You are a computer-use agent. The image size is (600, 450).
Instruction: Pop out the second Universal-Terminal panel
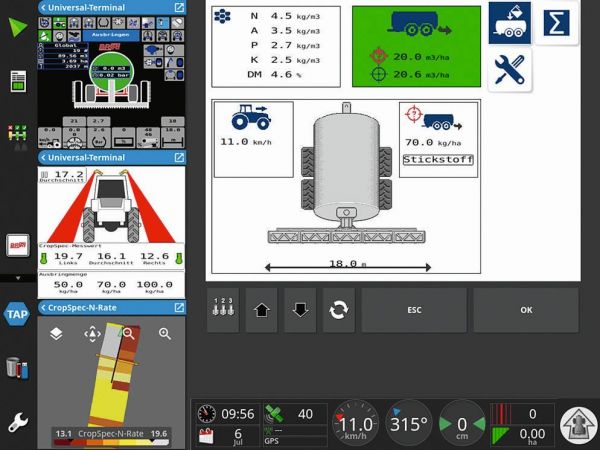(179, 157)
